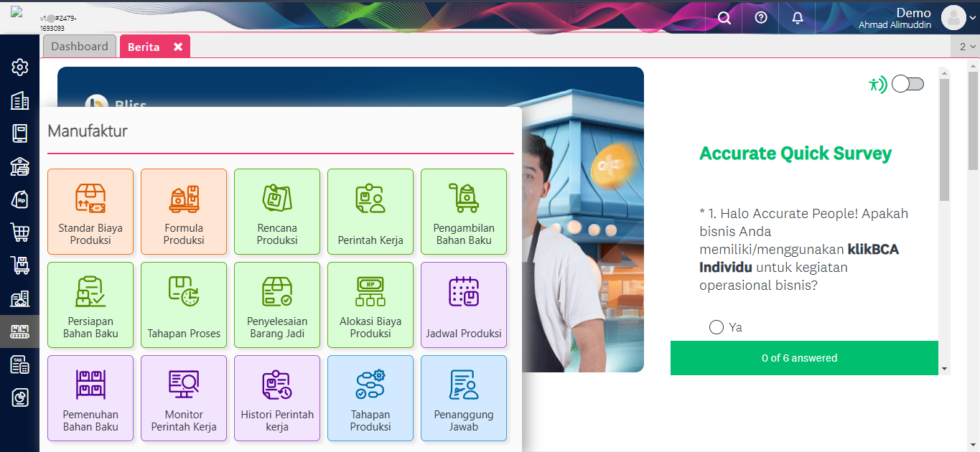Expand the open tabs count dropdown
The width and height of the screenshot is (980, 452).
pos(967,47)
